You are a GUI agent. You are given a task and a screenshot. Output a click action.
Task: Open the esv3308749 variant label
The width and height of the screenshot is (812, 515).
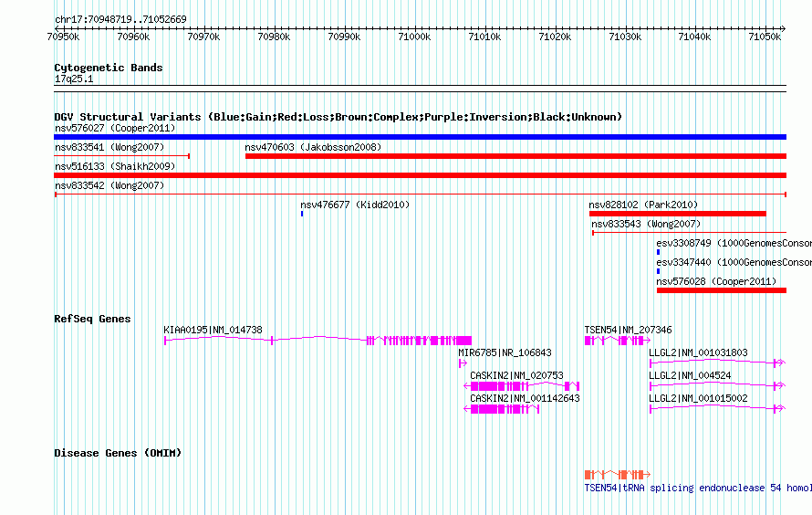pos(734,243)
